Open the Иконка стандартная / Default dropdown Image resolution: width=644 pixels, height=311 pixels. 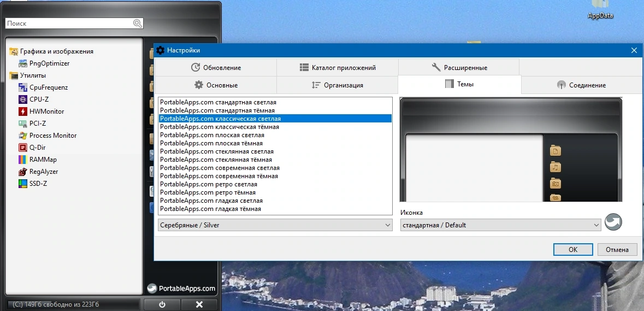click(x=501, y=225)
